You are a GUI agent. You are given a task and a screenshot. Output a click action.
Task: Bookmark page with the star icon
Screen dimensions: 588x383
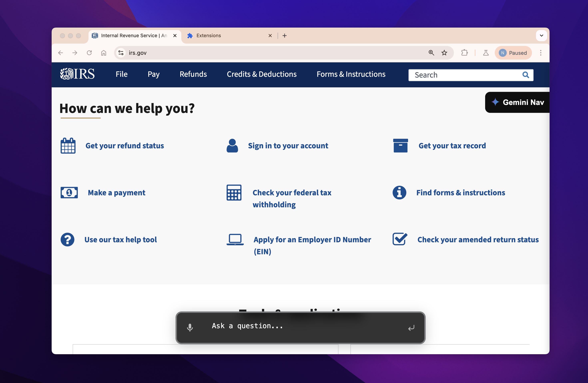click(444, 53)
